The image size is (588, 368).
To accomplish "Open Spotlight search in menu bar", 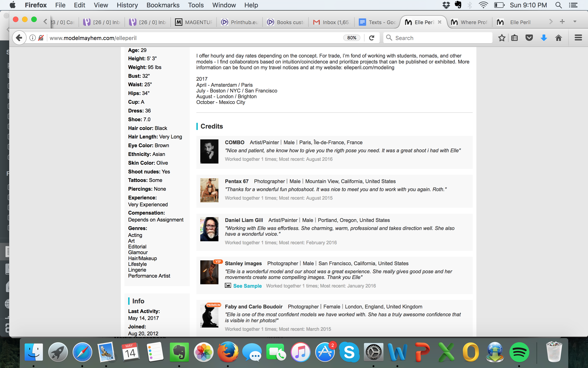I will pos(558,5).
